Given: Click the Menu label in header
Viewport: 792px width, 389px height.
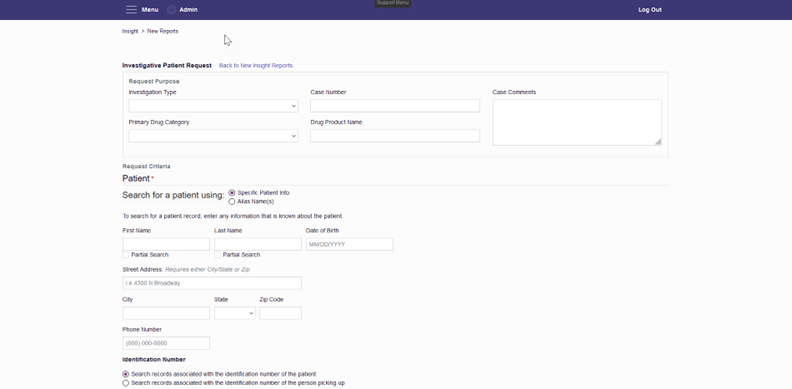Looking at the screenshot, I should (150, 10).
